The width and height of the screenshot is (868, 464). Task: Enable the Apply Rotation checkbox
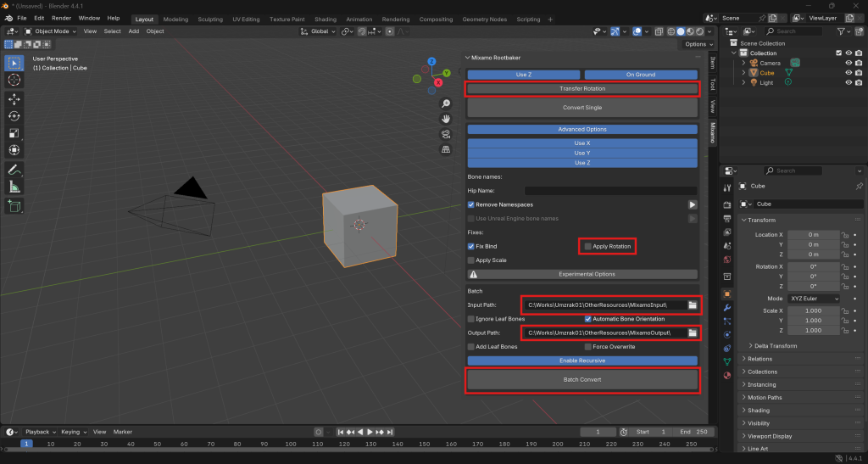click(x=588, y=246)
